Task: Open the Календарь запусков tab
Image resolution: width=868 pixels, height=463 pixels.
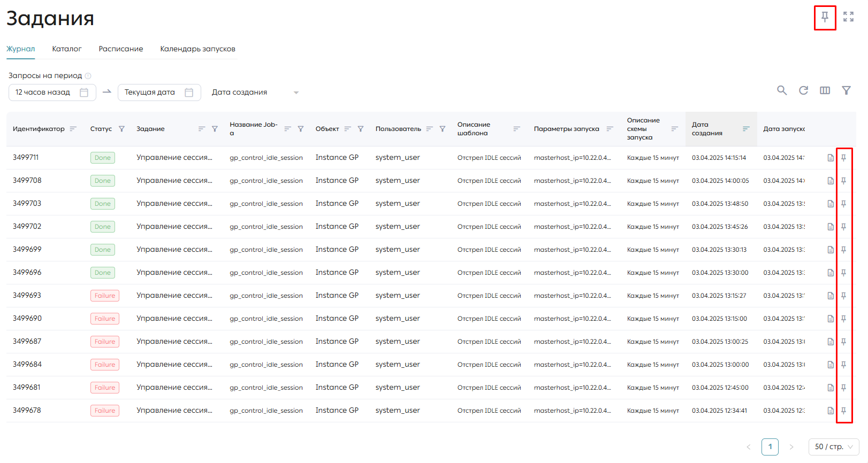Action: coord(197,49)
